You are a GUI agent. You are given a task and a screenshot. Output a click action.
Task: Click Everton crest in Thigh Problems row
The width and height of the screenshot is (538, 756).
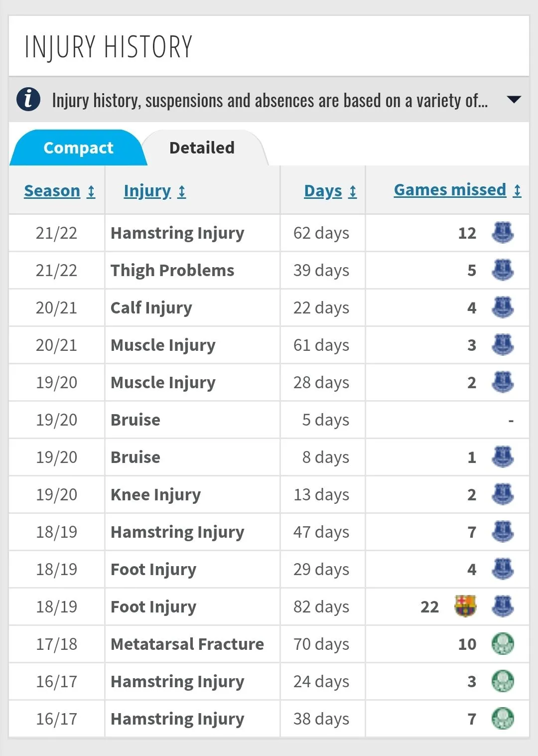(x=503, y=270)
